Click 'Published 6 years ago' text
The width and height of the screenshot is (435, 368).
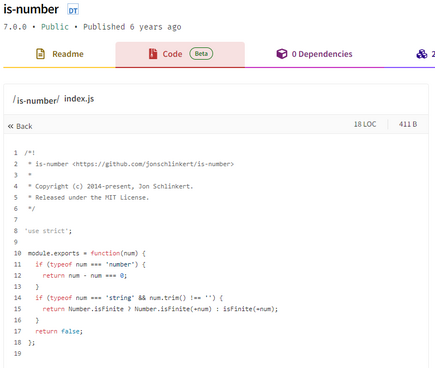tap(132, 27)
